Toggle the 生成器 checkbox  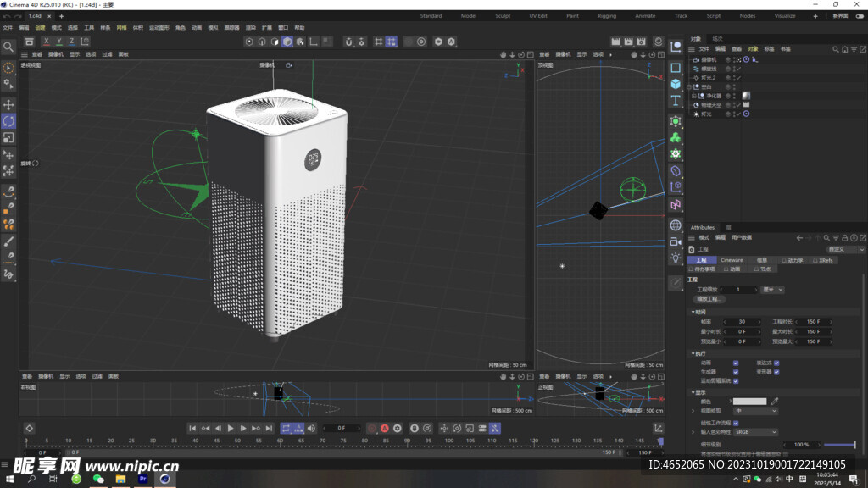(x=736, y=372)
